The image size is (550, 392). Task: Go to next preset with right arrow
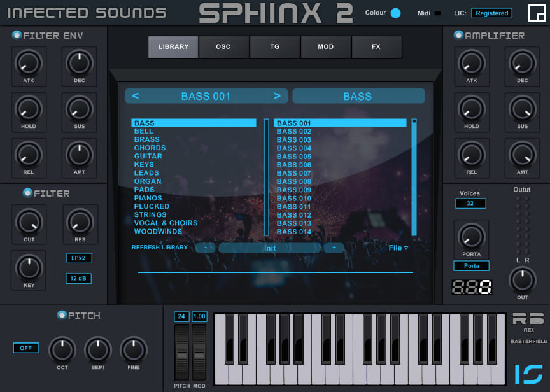[x=277, y=95]
